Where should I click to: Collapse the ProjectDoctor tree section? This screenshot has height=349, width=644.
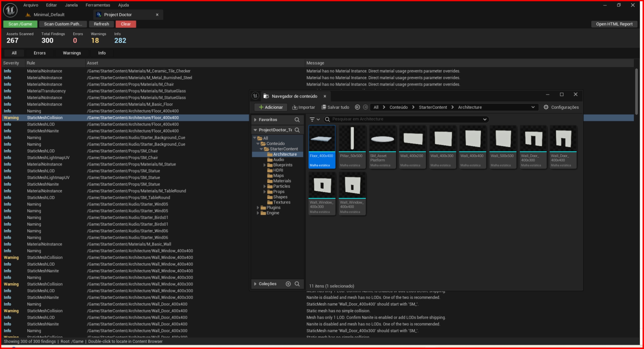(x=255, y=130)
